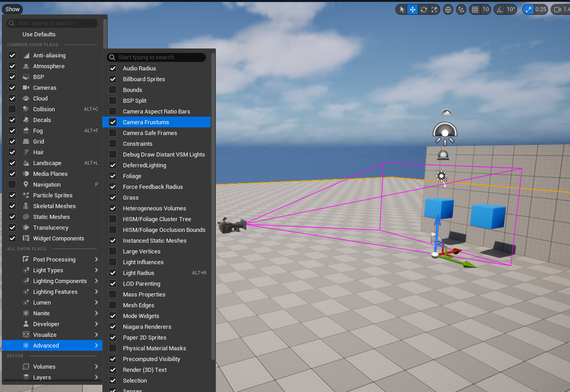This screenshot has height=392, width=570.
Task: Expand the Light Types submenu
Action: click(x=52, y=270)
